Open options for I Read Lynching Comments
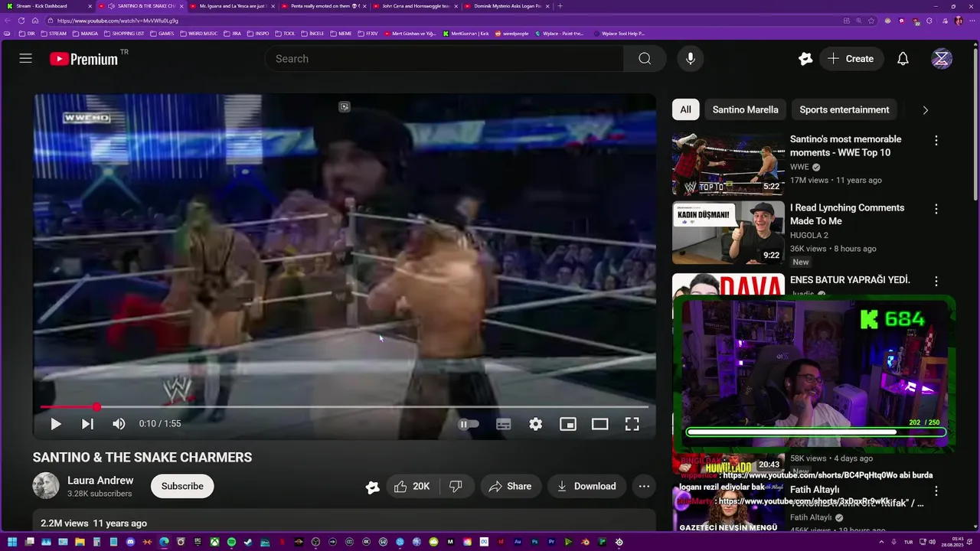The width and height of the screenshot is (980, 551). click(936, 209)
